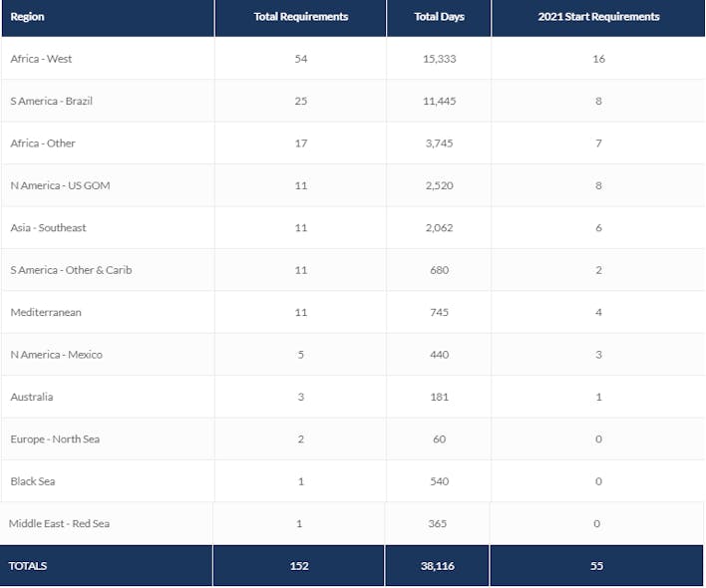
Task: Select the Asia - Southeast row label
Action: tap(48, 228)
